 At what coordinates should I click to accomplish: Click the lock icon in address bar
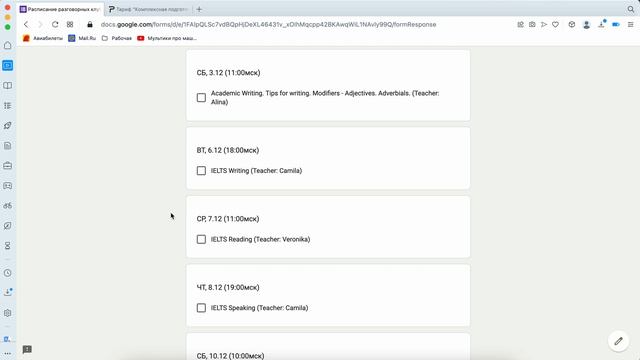(x=90, y=24)
